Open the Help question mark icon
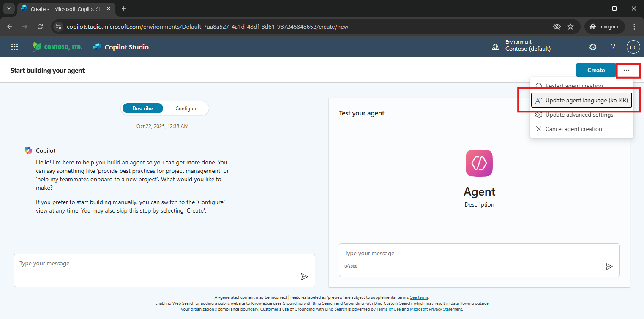The image size is (644, 319). tap(613, 47)
